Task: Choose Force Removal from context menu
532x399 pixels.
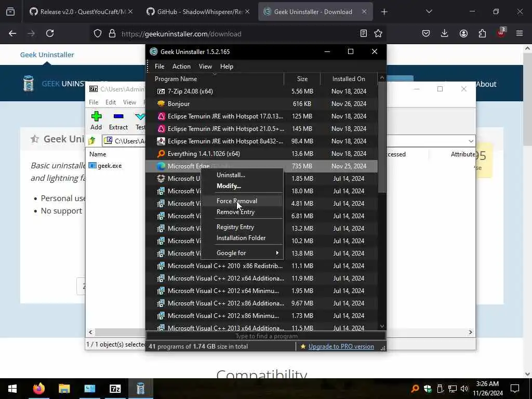Action: click(x=242, y=201)
